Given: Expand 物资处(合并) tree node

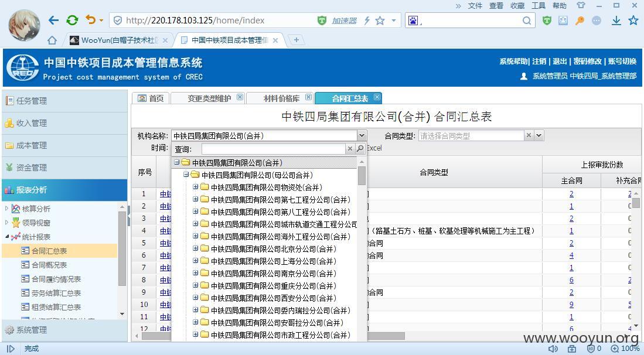Looking at the screenshot, I should pyautogui.click(x=196, y=187).
